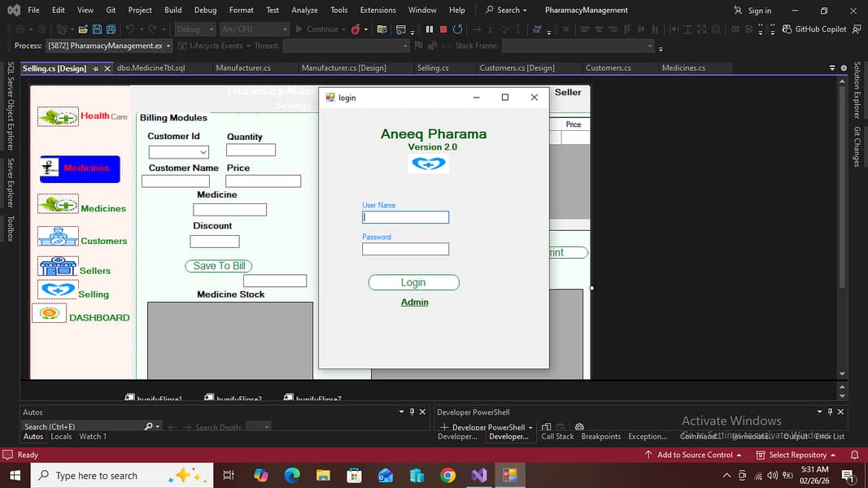Toggle the Developer PowerShell pin
The image size is (868, 488).
click(830, 412)
